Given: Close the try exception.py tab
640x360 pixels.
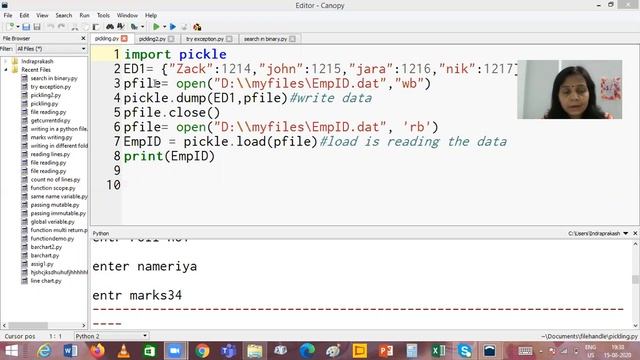Looking at the screenshot, I should tap(229, 39).
